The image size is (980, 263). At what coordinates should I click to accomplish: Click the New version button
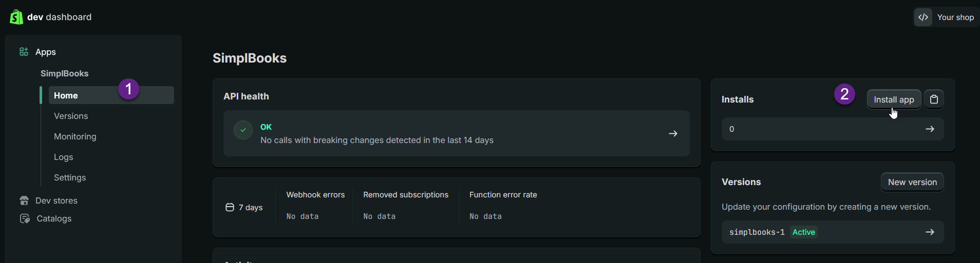click(x=912, y=182)
